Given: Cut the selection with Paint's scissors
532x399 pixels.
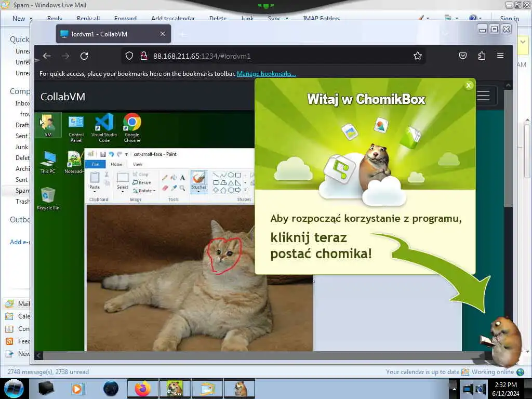Looking at the screenshot, I should click(107, 175).
